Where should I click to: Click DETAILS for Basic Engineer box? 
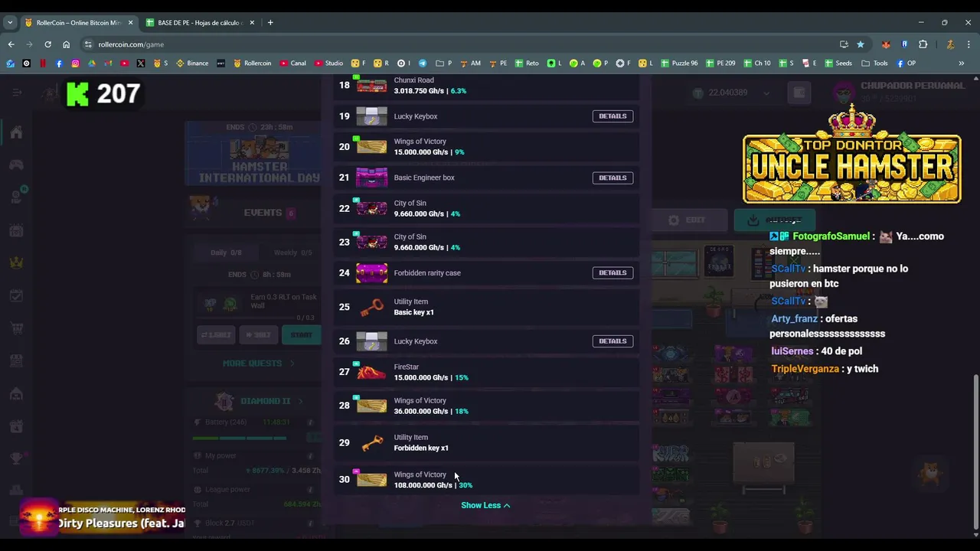click(612, 178)
